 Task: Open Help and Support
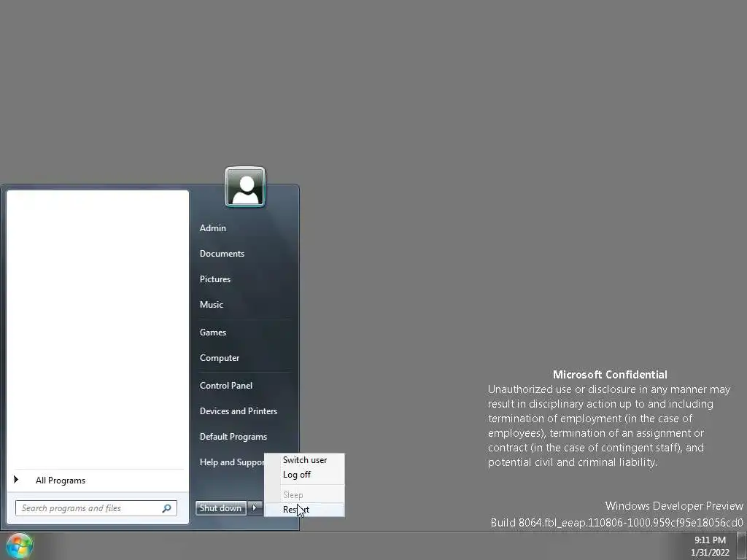(232, 462)
